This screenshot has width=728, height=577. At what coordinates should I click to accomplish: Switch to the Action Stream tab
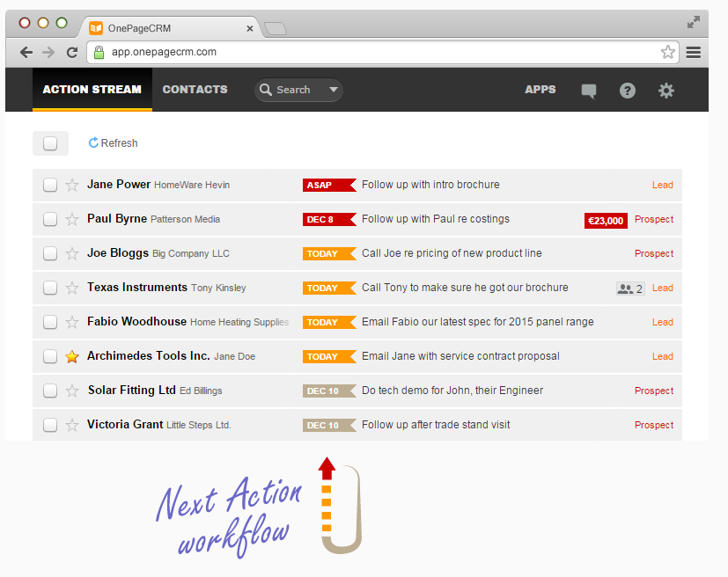pos(92,90)
